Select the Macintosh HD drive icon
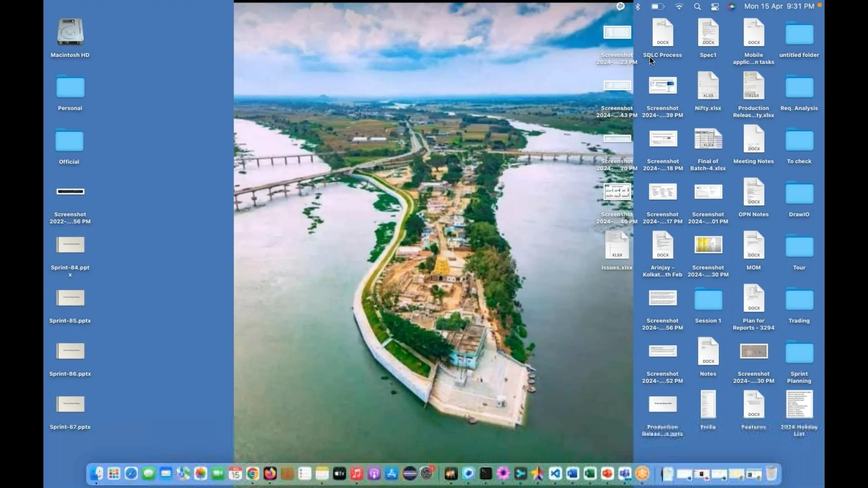Image resolution: width=868 pixels, height=488 pixels. [x=70, y=38]
